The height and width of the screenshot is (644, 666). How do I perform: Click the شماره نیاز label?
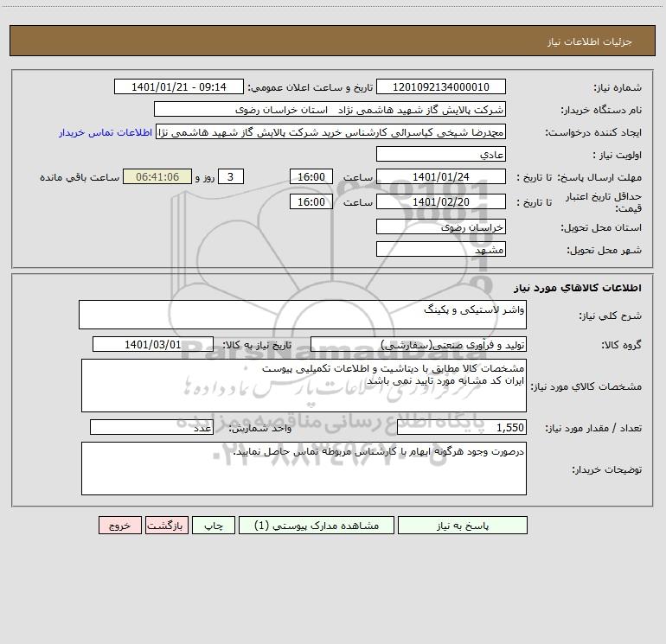(618, 87)
